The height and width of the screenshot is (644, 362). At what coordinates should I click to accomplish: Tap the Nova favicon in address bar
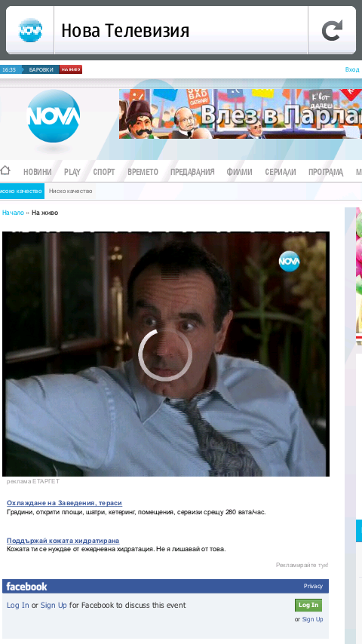tap(30, 30)
